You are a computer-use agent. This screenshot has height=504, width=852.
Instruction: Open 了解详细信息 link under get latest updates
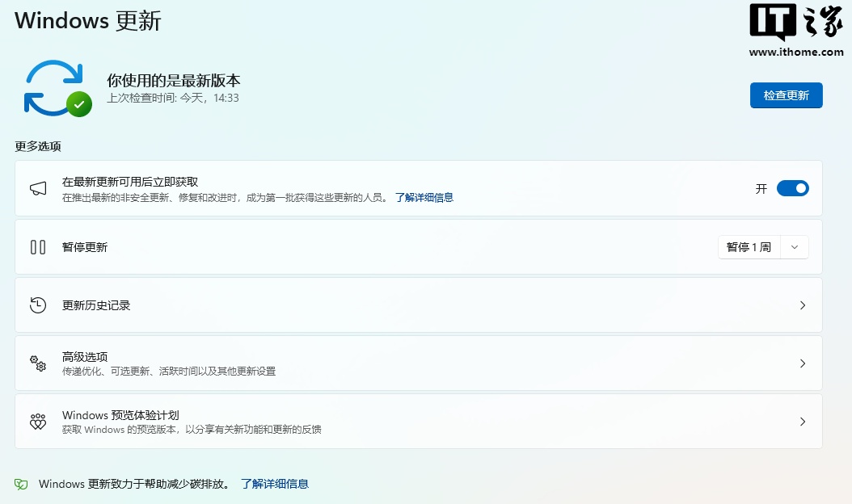[x=424, y=197]
